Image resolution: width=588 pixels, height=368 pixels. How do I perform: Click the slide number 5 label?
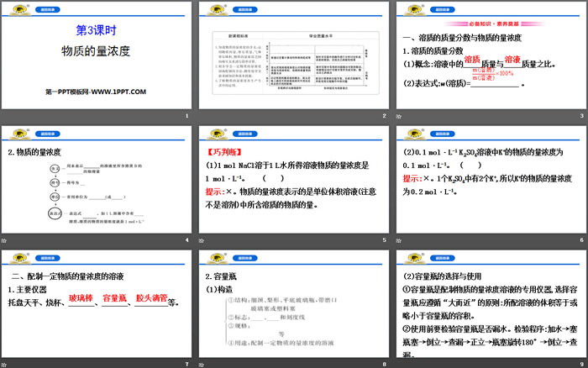pyautogui.click(x=385, y=240)
